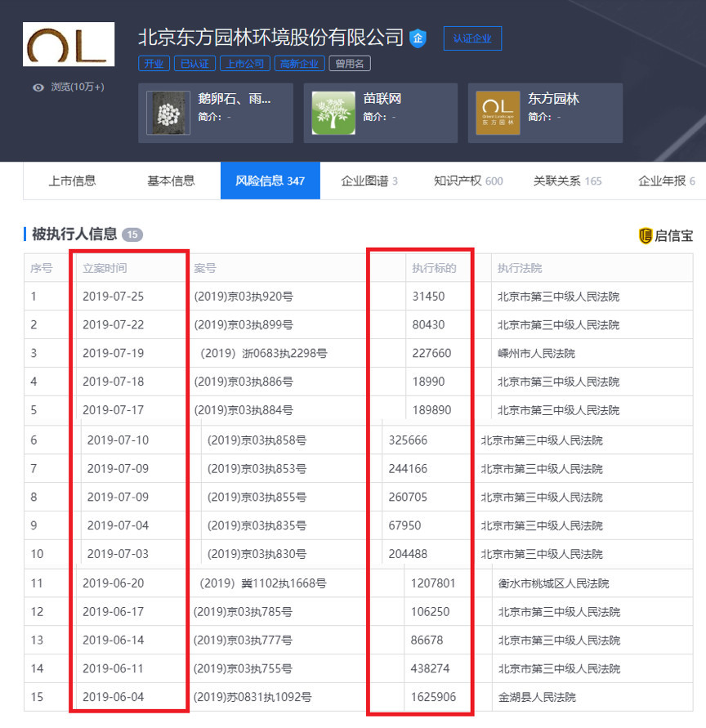Viewport: 706px width, 728px height.
Task: Click the execution amount 1625906
Action: point(433,696)
